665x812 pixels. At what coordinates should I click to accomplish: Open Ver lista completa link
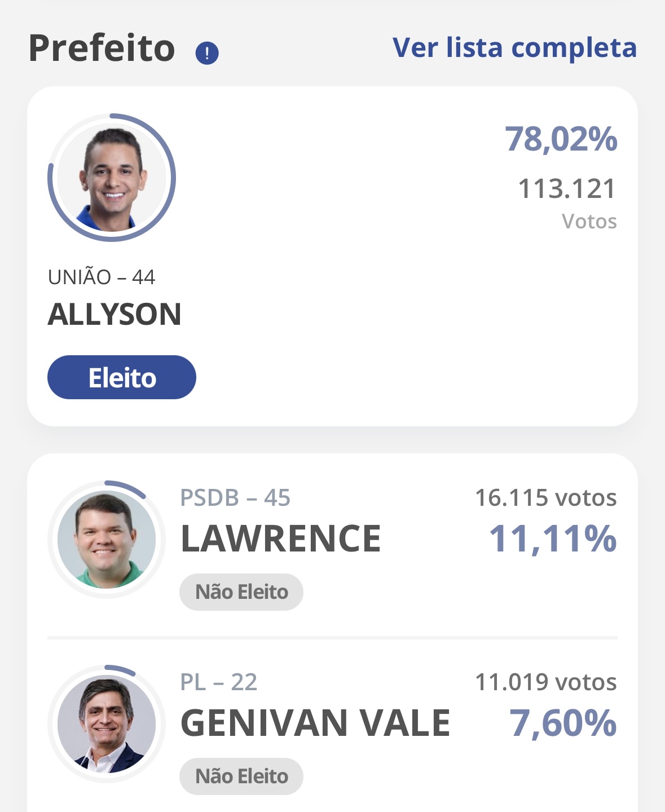coord(514,48)
